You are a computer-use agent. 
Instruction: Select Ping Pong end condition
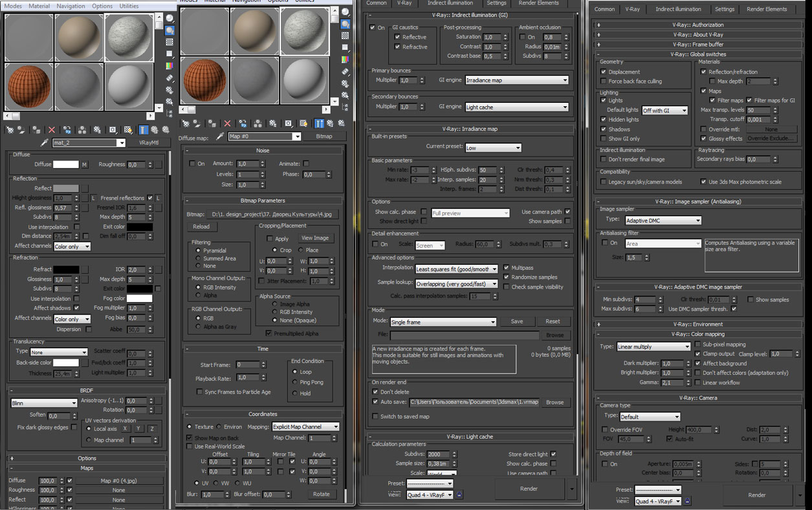pos(295,382)
